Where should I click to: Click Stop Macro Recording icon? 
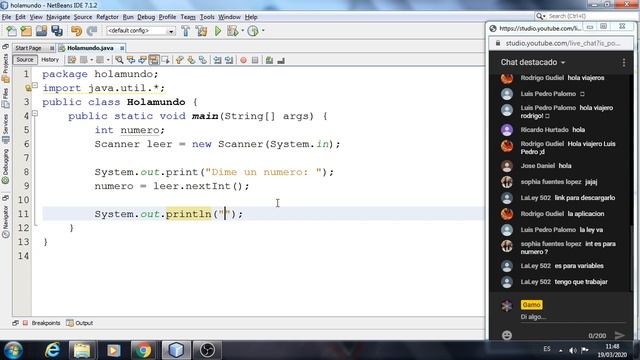click(x=255, y=60)
